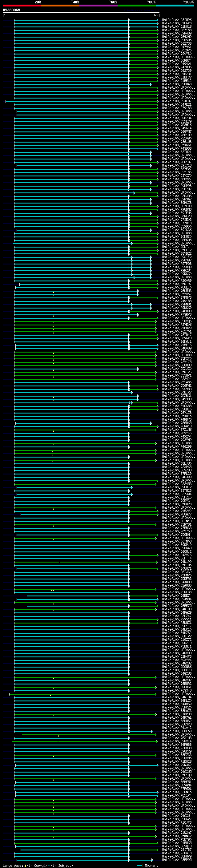The image size is (197, 868).
Task: Click the cyan ~100% identity legend segment
Action: tap(175, 6)
